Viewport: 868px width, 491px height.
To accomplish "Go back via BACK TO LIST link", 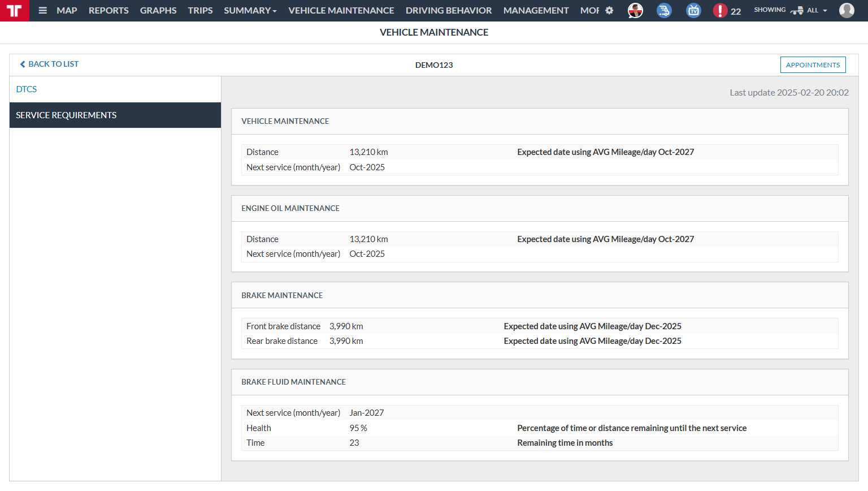I will [x=50, y=64].
